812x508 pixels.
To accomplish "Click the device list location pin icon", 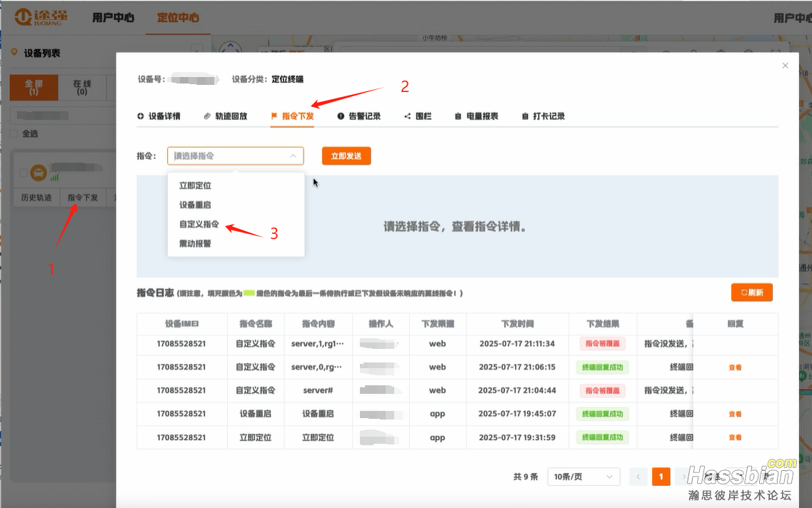I will [14, 53].
